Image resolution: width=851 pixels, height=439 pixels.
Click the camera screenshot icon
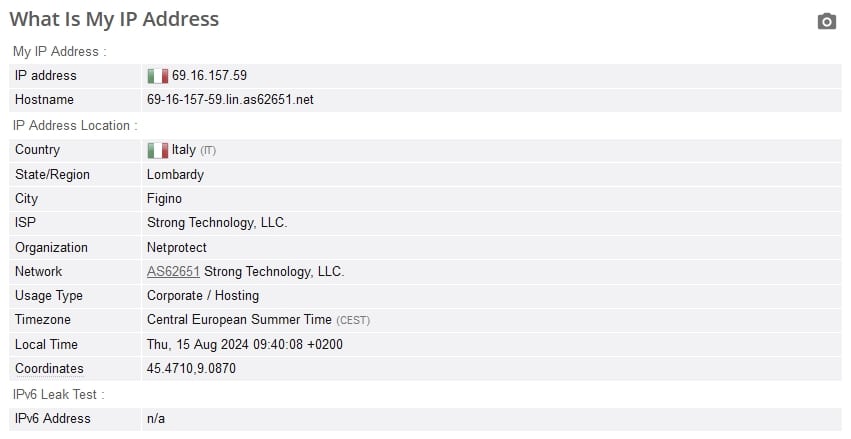tap(827, 21)
